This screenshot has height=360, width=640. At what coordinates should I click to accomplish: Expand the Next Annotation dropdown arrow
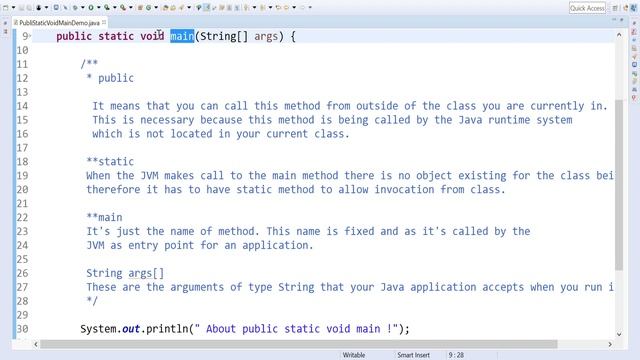tap(254, 8)
